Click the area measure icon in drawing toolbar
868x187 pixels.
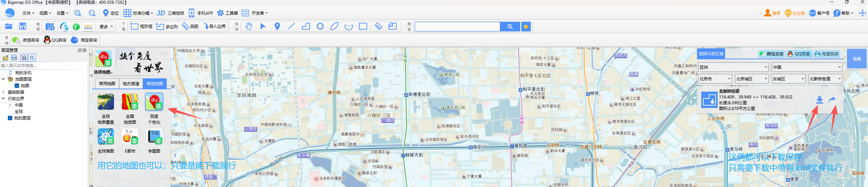tap(392, 26)
